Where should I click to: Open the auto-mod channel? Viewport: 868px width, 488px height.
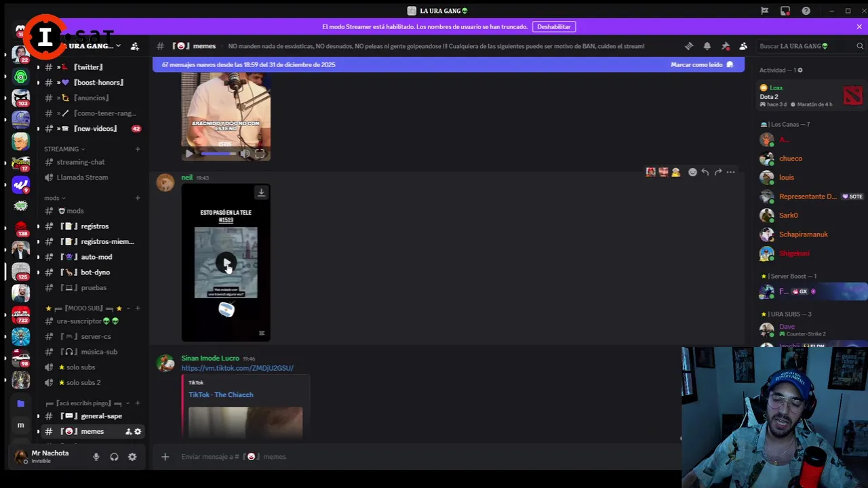tap(92, 257)
